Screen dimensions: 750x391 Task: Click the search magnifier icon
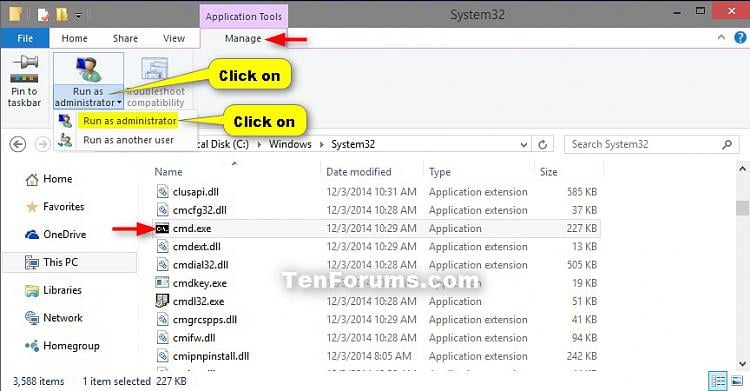(x=727, y=144)
